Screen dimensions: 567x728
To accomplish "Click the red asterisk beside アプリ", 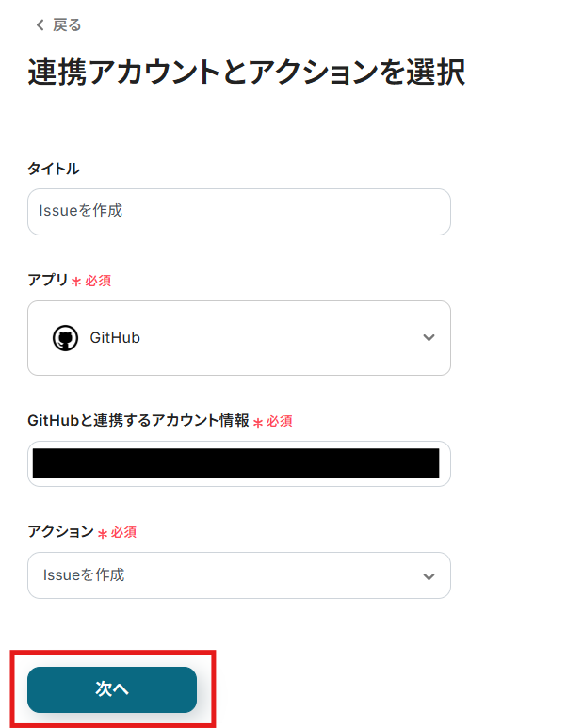I will coord(76,281).
